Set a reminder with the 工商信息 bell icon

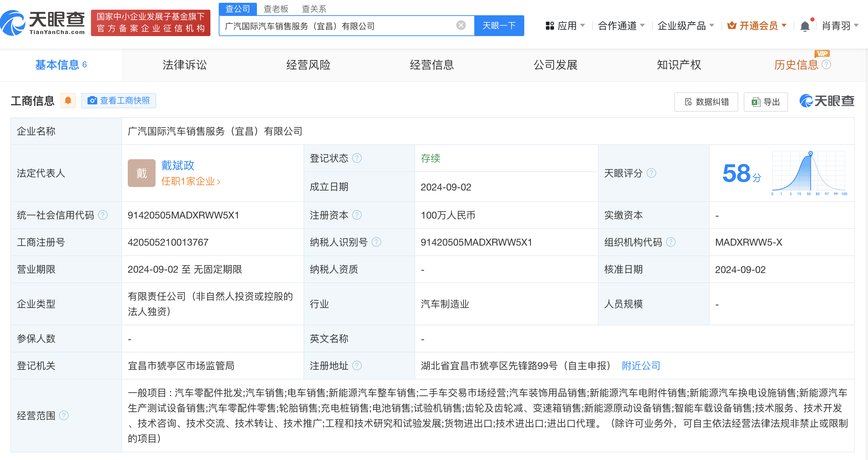pos(68,100)
